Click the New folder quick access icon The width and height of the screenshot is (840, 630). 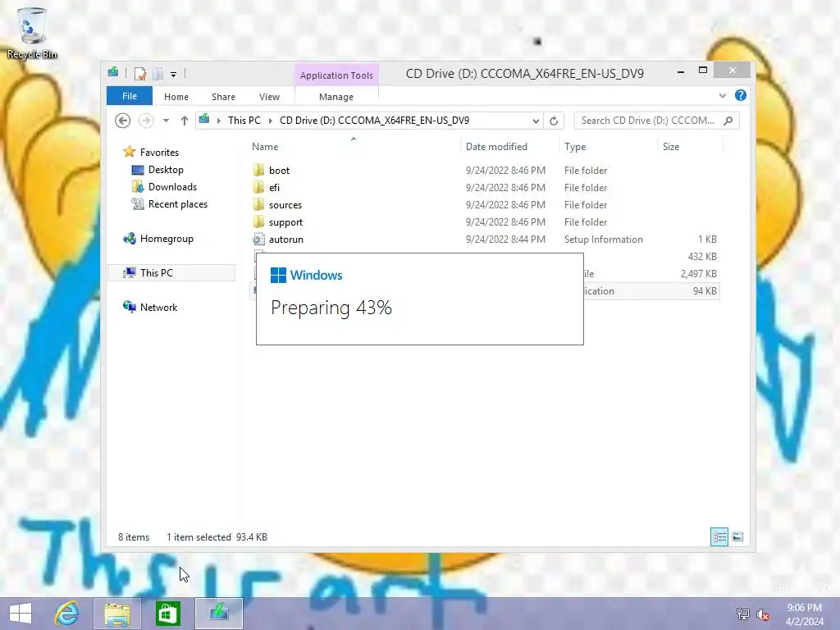[x=157, y=73]
